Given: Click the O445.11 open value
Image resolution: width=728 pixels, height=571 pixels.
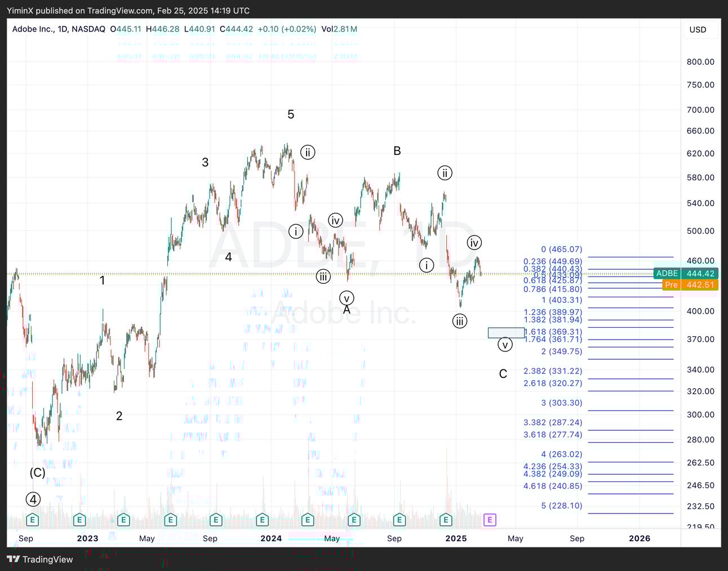Looking at the screenshot, I should (x=126, y=29).
